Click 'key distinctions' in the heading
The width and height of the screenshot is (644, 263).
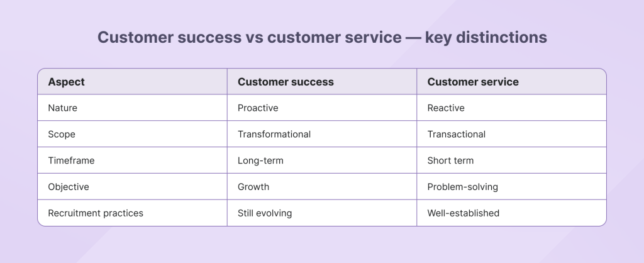click(x=486, y=37)
